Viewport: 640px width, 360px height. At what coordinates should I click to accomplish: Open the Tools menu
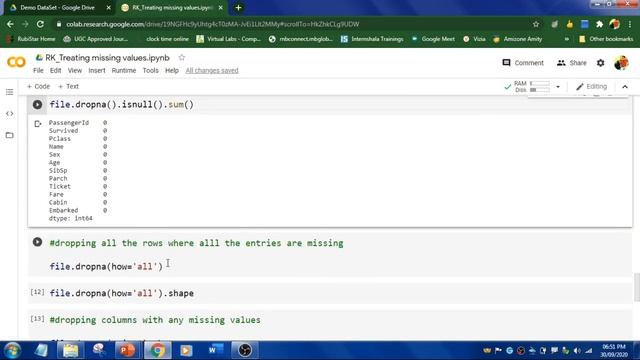150,71
